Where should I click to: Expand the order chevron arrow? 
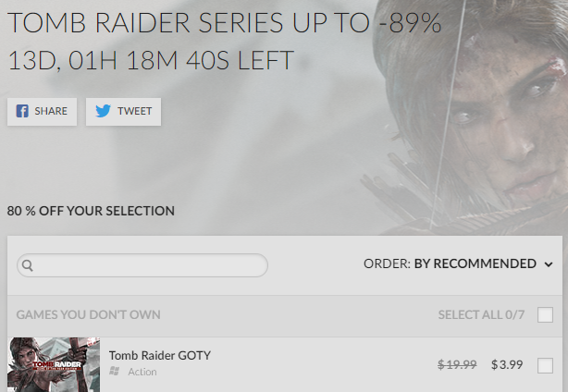549,264
